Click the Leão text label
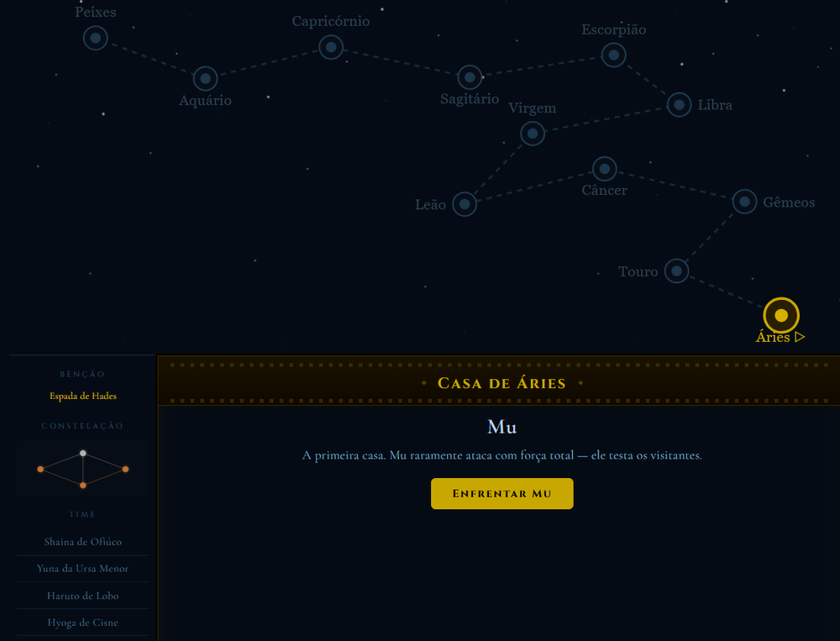This screenshot has height=641, width=840. (430, 205)
